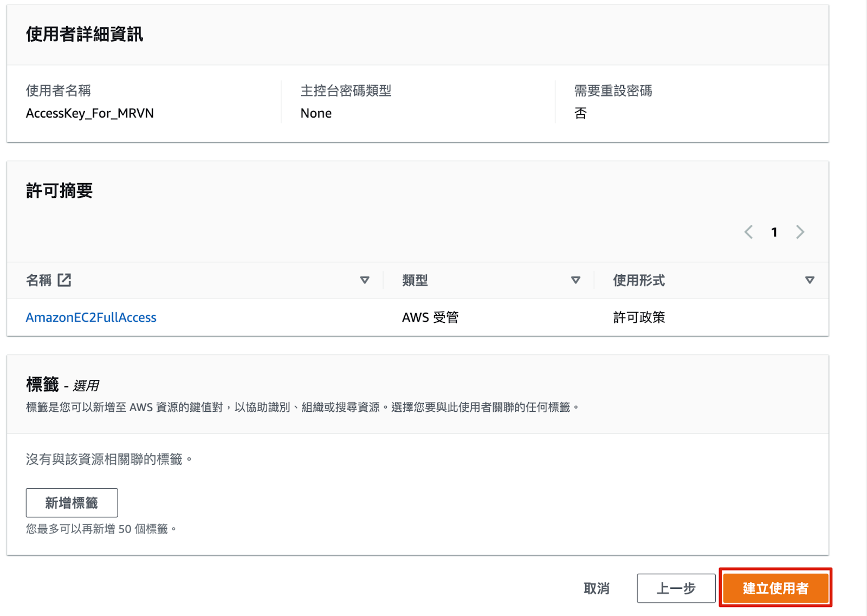Click the None console password value
This screenshot has height=616, width=867.
pos(316,113)
